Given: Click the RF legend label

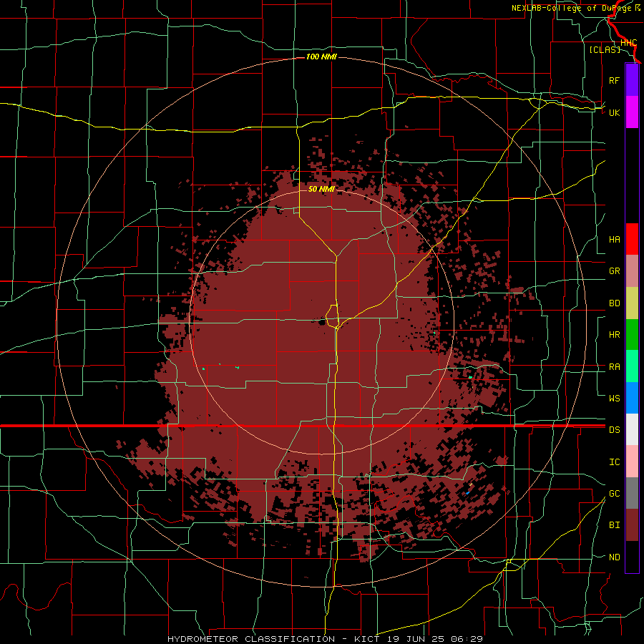Looking at the screenshot, I should [x=614, y=80].
